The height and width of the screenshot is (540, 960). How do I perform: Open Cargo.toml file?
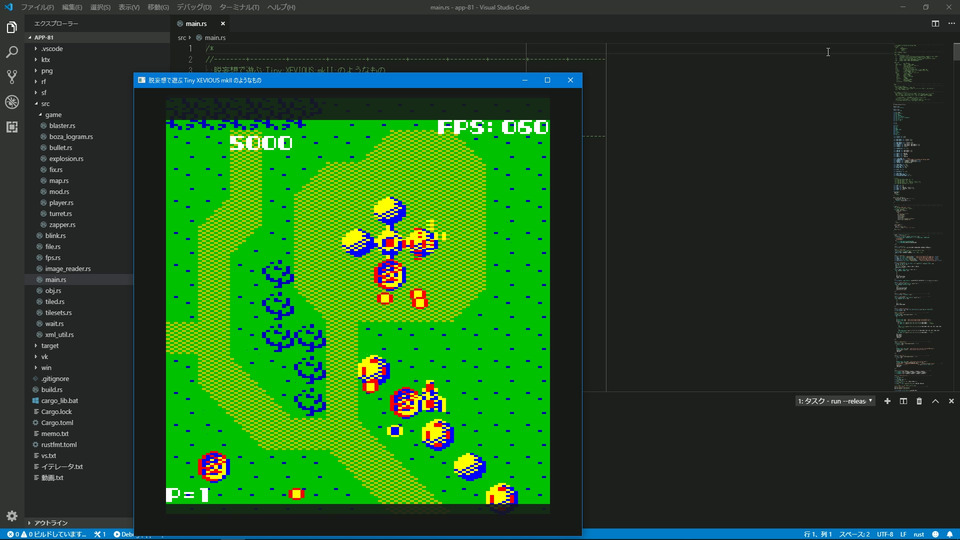(57, 422)
